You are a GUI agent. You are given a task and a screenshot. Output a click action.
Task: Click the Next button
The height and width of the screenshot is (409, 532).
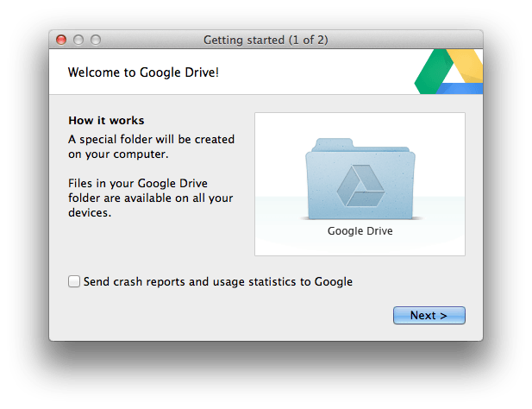[429, 316]
